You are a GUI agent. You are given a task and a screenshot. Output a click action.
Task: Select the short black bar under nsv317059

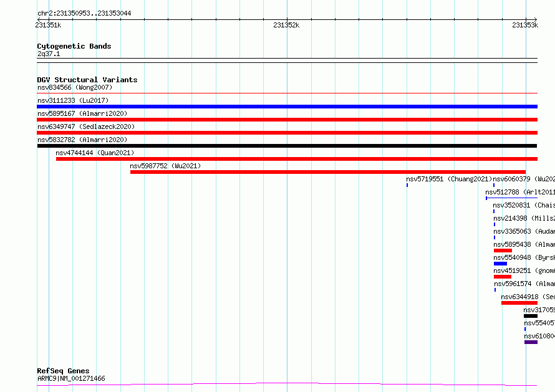pos(531,316)
